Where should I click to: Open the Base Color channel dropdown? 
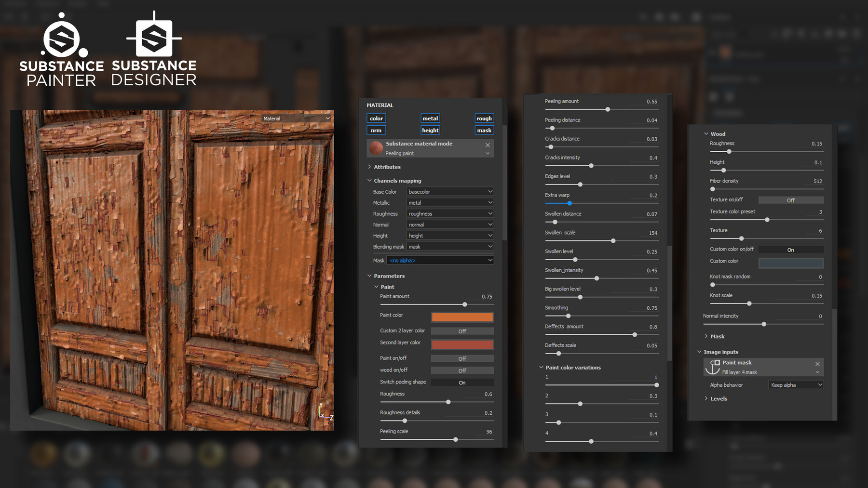[450, 192]
